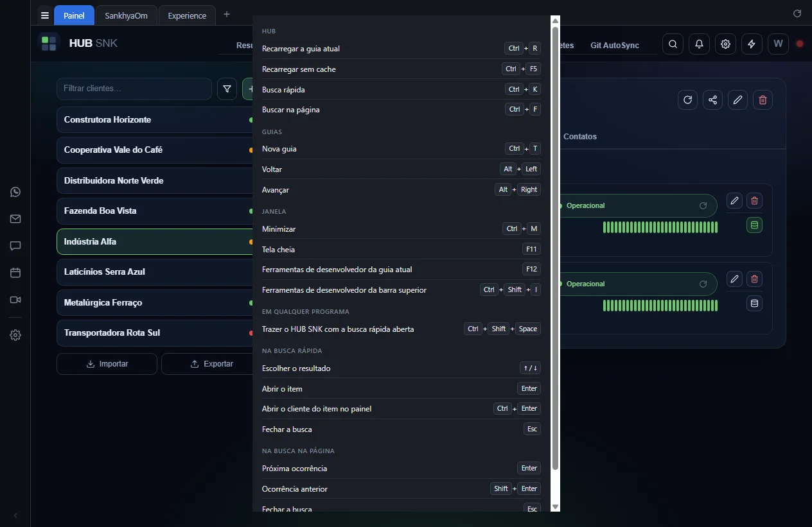Open the SankhyaOm tab

[x=126, y=15]
